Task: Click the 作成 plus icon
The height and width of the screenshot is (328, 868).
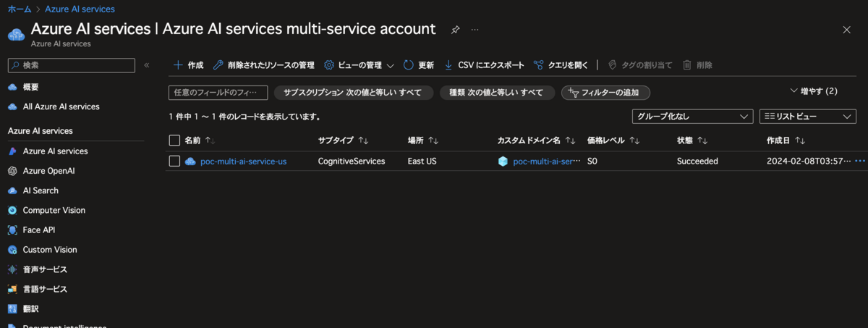Action: tap(178, 65)
